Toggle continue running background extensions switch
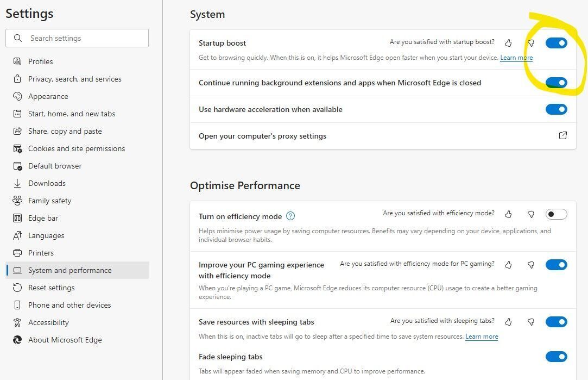Screen dimensions: 588x380 tap(556, 83)
